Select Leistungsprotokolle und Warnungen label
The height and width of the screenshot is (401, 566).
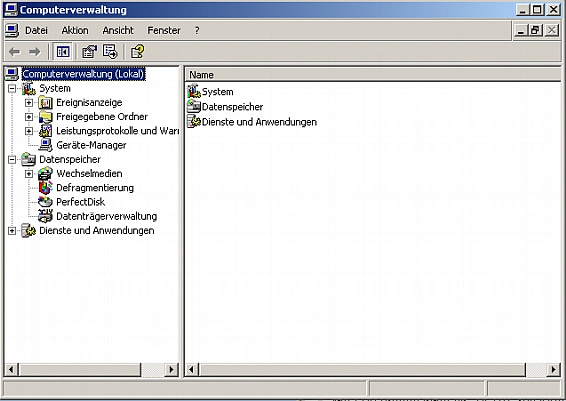117,131
